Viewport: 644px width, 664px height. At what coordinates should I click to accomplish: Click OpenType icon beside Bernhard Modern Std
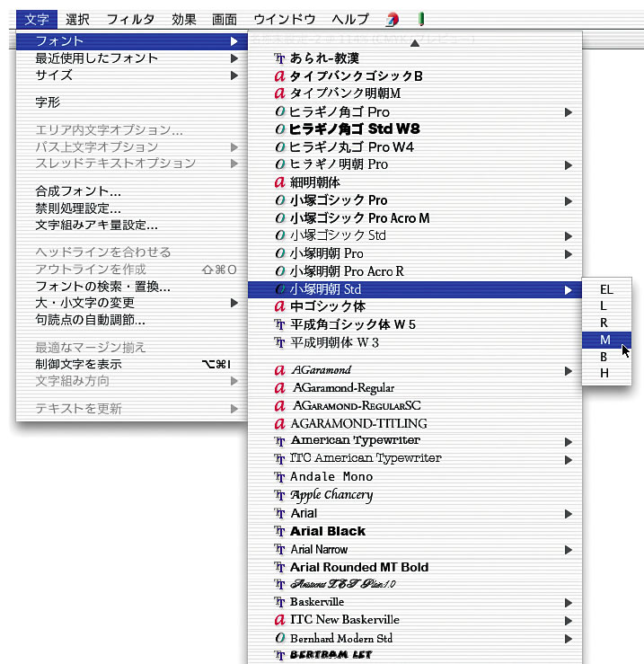click(279, 638)
